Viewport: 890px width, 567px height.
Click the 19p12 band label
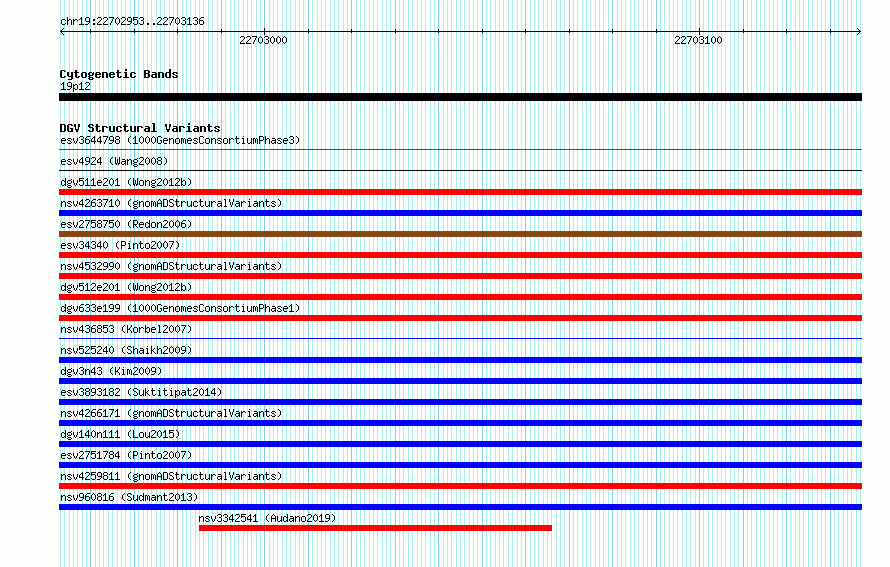75,86
